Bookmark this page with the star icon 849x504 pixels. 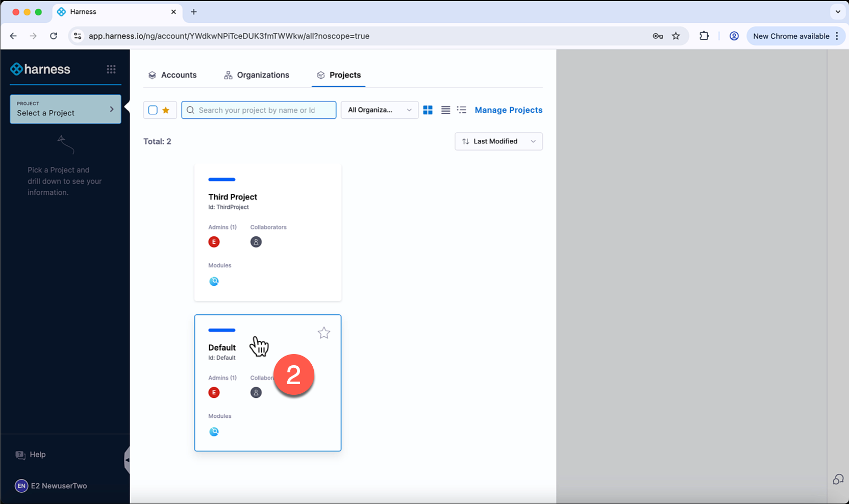676,36
